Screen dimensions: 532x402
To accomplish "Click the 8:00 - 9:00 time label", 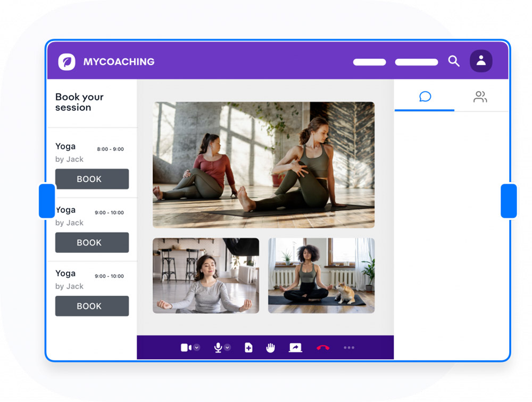I will point(110,149).
